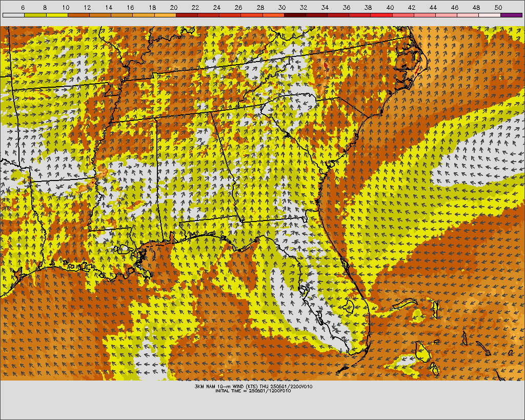
Task: Click the legend value "16"
Action: click(131, 7)
